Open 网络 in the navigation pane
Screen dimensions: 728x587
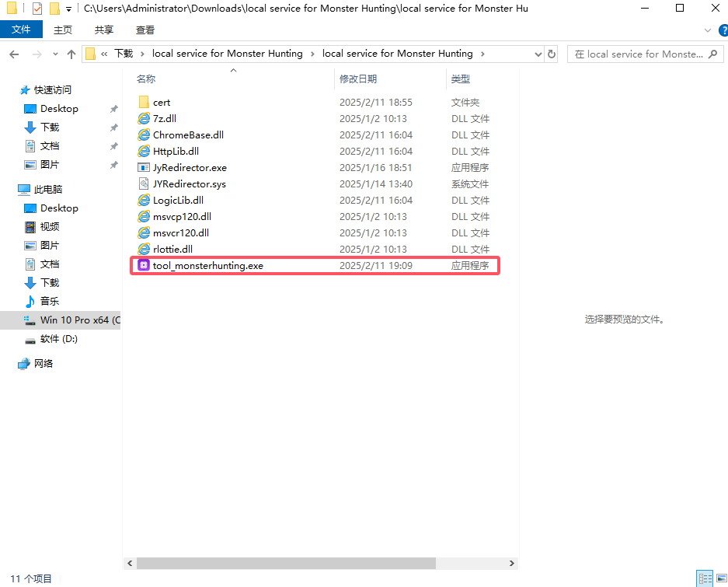[x=44, y=363]
